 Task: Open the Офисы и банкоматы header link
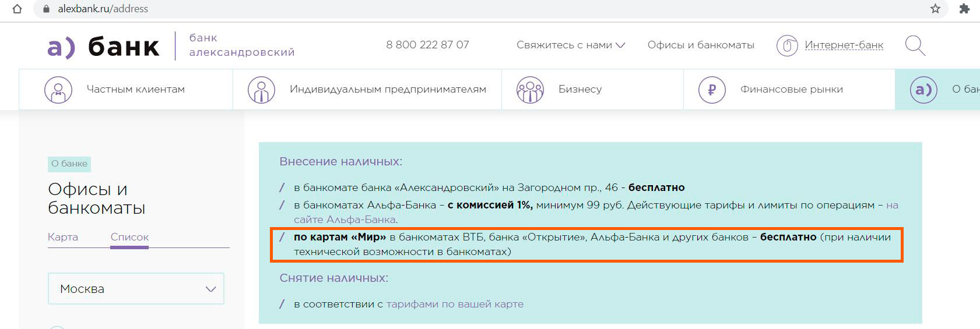pos(701,45)
